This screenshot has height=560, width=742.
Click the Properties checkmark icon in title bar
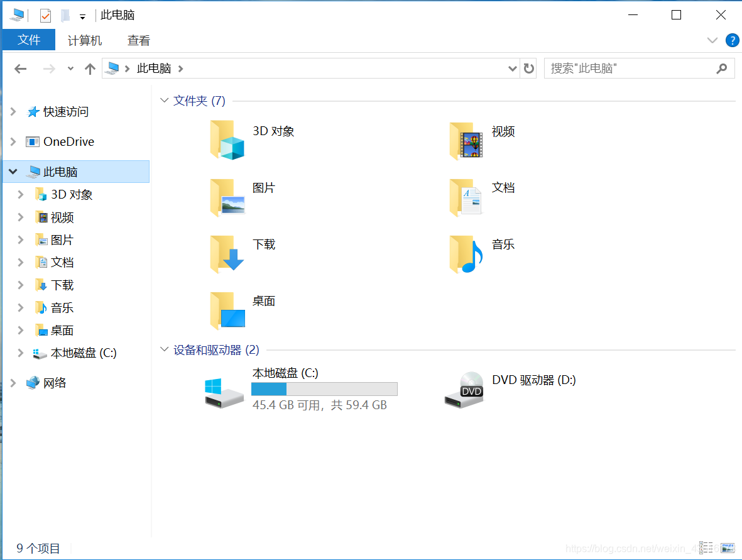[x=45, y=16]
